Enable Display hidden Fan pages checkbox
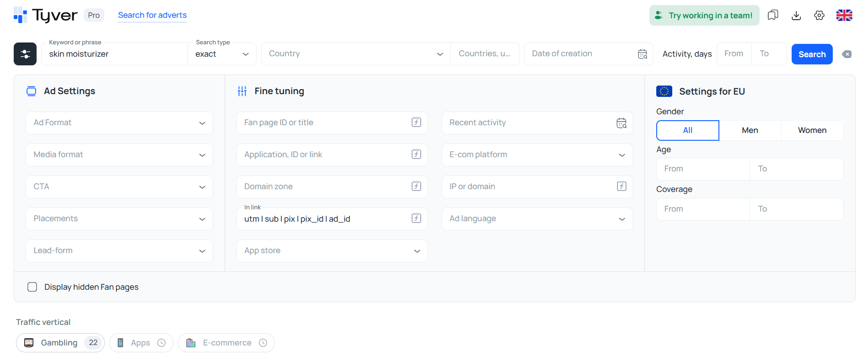The image size is (868, 356). [x=32, y=287]
